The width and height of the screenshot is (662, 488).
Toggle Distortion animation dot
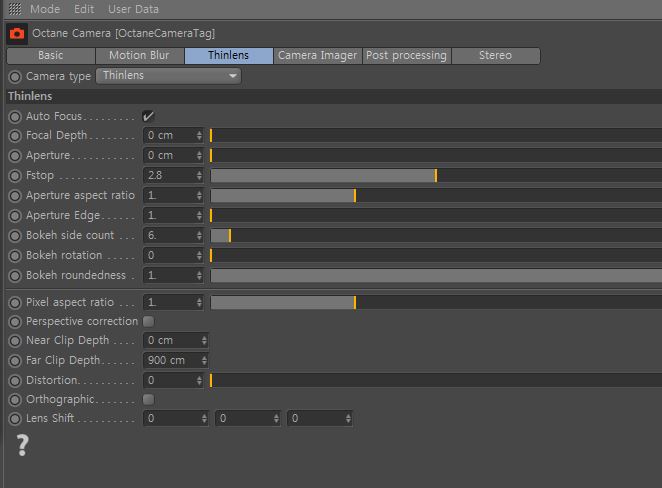coord(15,381)
